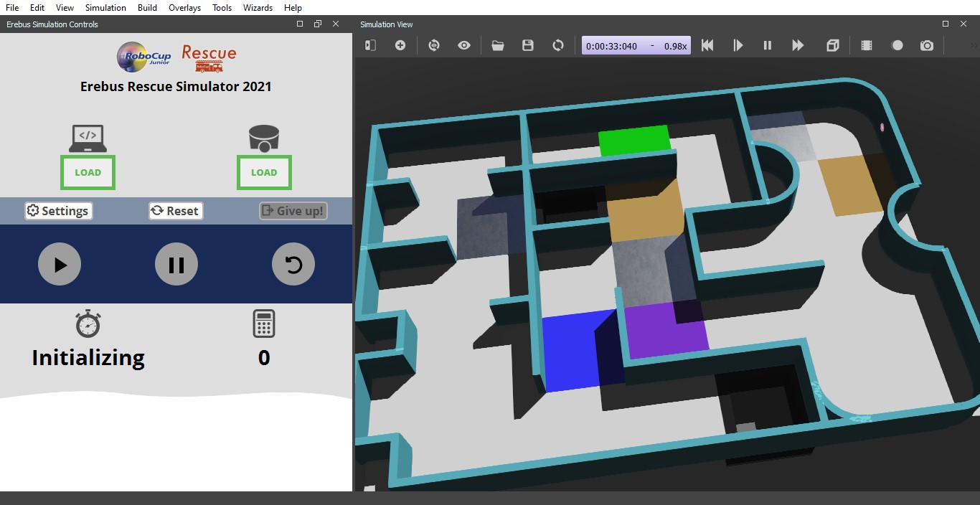
Task: Reload the world in the toolbar
Action: point(558,45)
